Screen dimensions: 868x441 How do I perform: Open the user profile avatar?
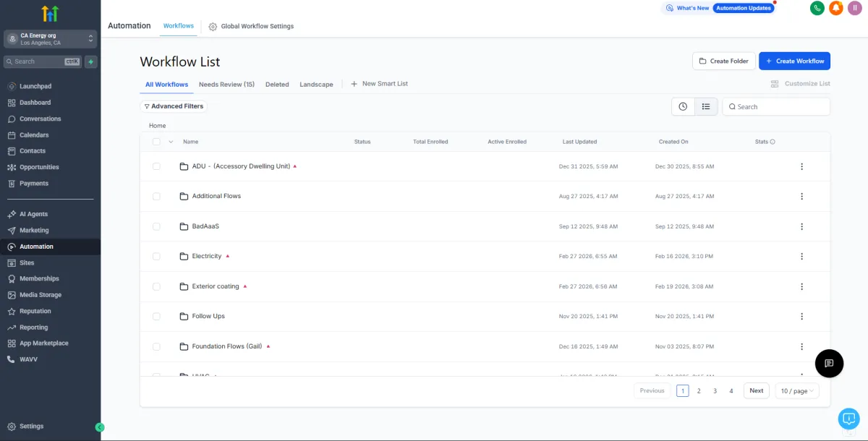click(855, 8)
